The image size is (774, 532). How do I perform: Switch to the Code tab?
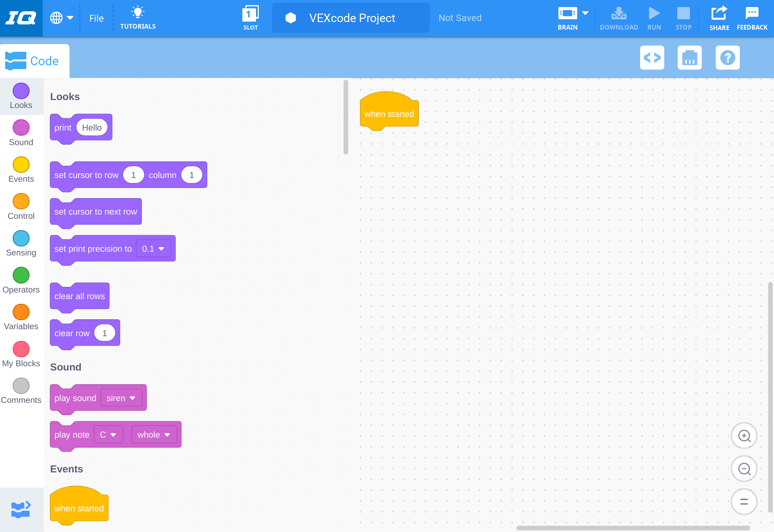(35, 61)
